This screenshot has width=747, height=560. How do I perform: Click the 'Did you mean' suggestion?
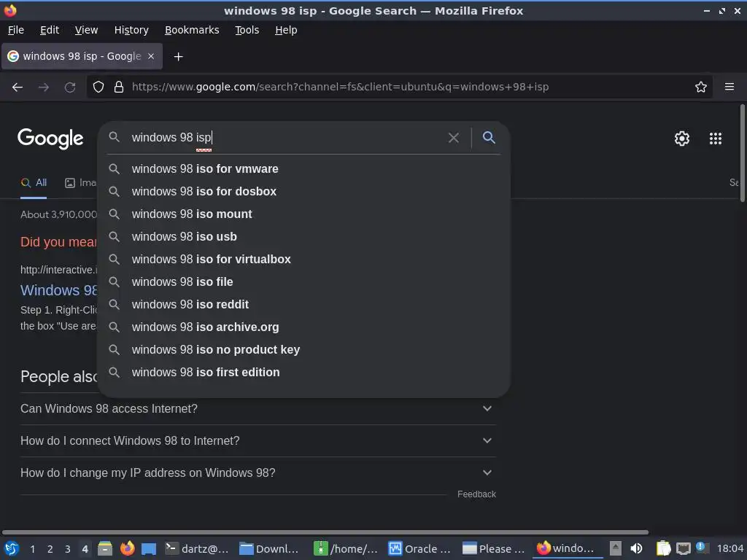point(58,242)
